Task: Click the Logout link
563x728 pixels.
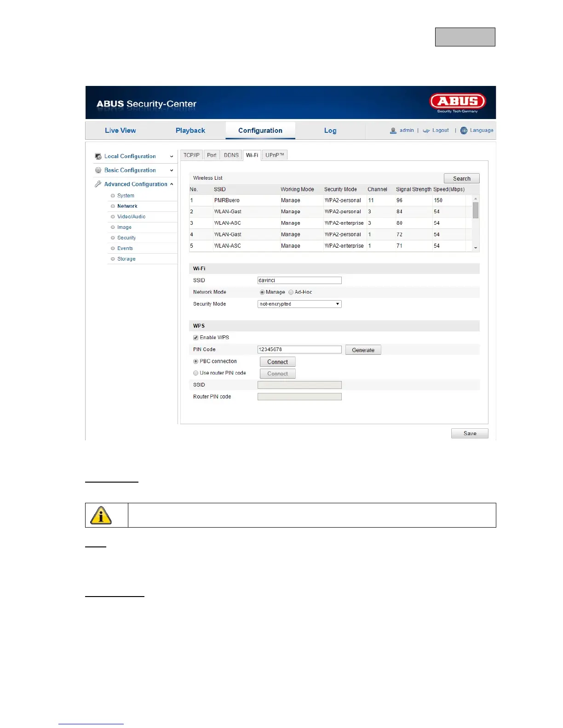Action: [441, 131]
